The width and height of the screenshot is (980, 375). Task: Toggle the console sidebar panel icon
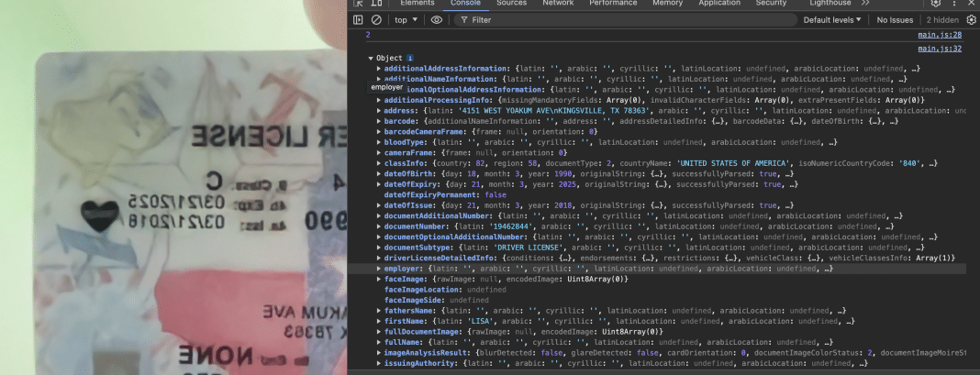pyautogui.click(x=358, y=20)
